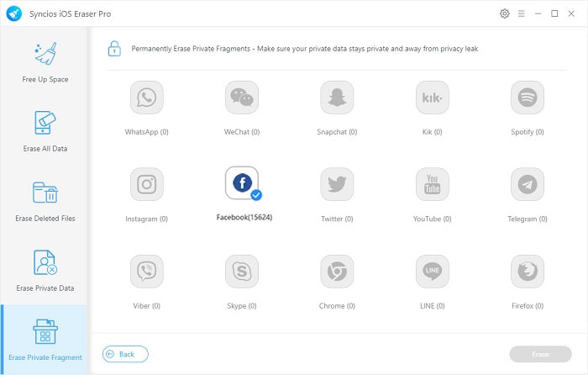Pick the Chrome browser icon
Viewport: 588px width, 375px height.
point(337,272)
